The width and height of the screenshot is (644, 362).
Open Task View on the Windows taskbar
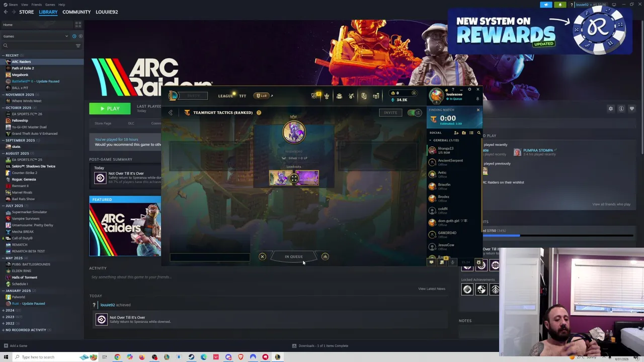coord(105,357)
